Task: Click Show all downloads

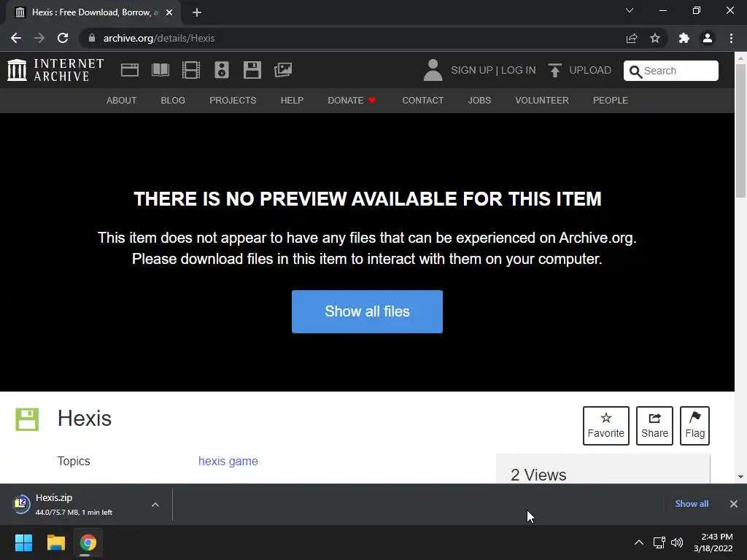Action: point(692,504)
